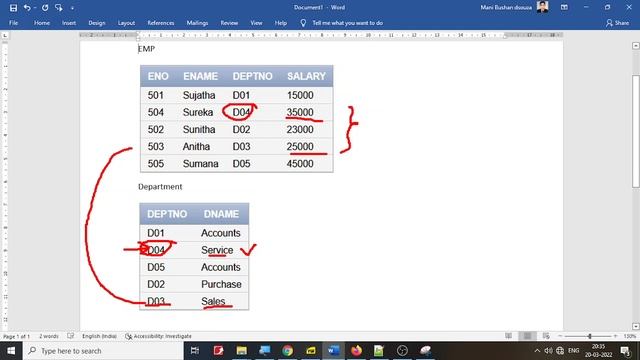This screenshot has width=640, height=360.
Task: Switch to Web Layout view
Action: point(546,336)
